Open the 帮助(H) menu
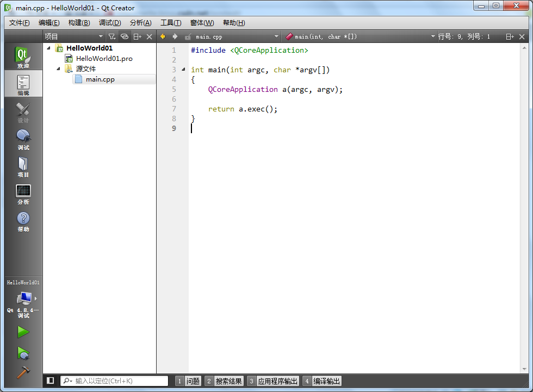533x392 pixels. 234,23
